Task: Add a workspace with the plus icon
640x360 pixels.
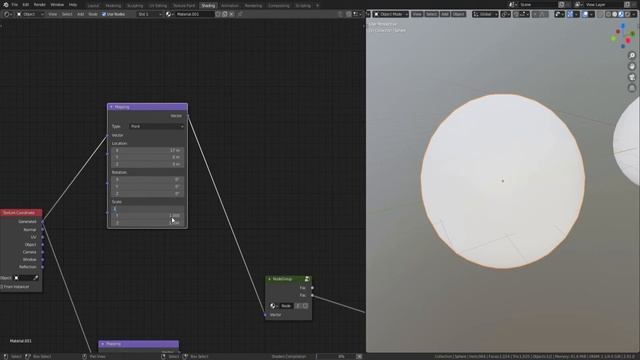Action: coord(318,5)
